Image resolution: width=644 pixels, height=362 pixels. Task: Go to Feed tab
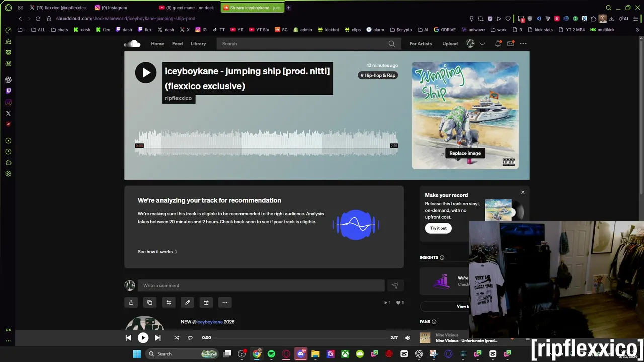pos(178,44)
